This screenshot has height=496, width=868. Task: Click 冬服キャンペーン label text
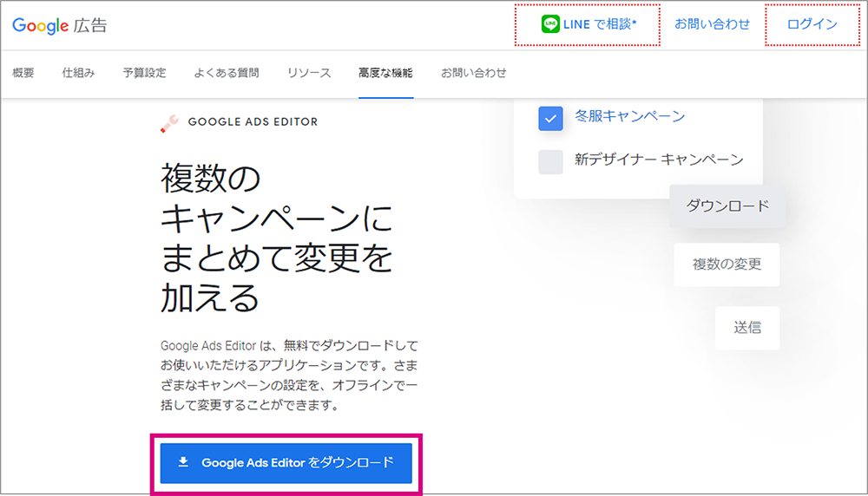(x=629, y=116)
